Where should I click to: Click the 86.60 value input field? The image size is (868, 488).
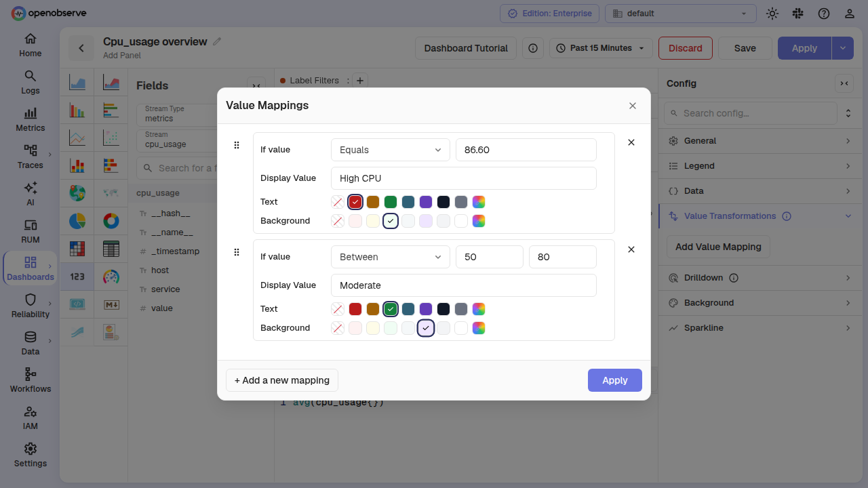(526, 150)
